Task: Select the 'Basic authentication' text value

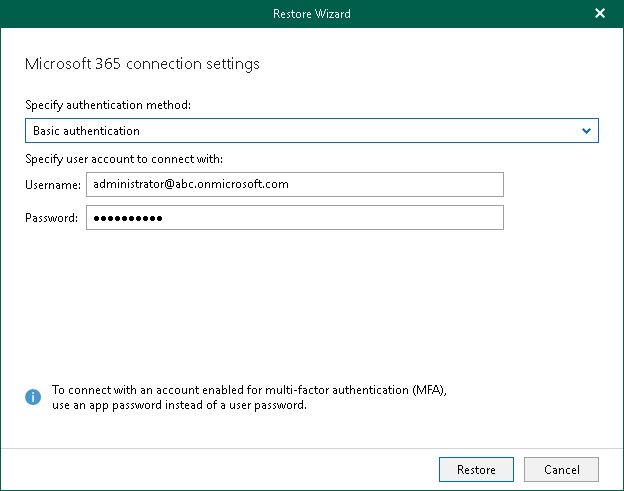Action: [x=86, y=131]
